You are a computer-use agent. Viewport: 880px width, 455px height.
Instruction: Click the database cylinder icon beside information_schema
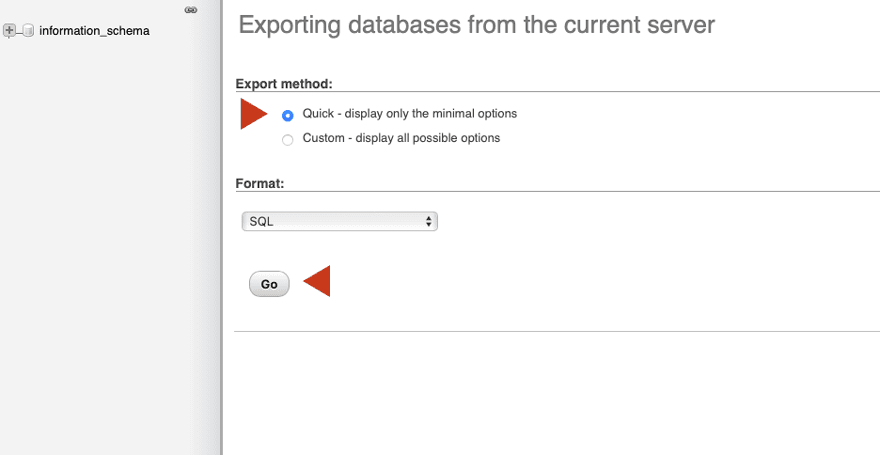point(27,31)
